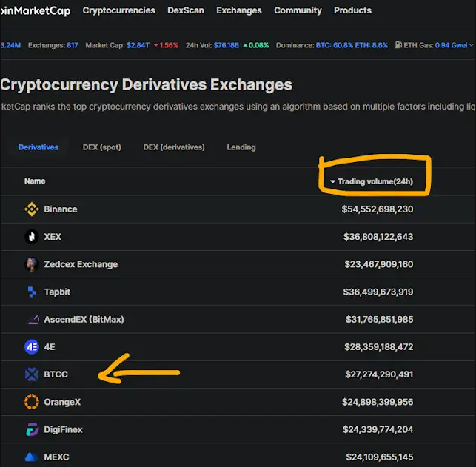Viewport: 476px width, 467px height.
Task: Click the BTCC logo icon
Action: point(32,374)
